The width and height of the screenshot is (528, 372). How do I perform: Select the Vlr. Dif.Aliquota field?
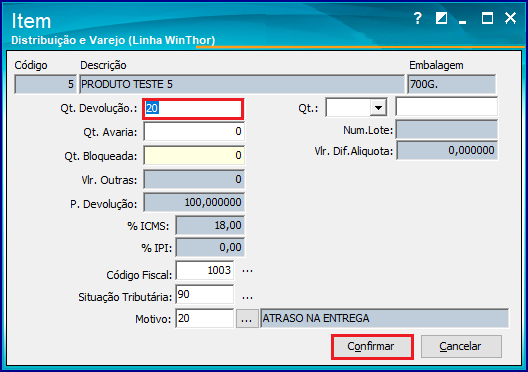tap(447, 150)
